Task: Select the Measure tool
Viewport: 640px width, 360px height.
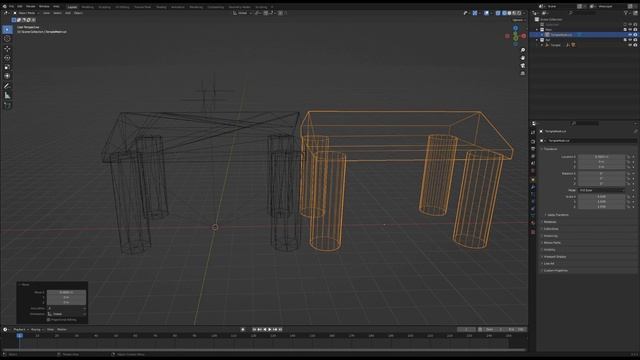Action: coord(7,96)
